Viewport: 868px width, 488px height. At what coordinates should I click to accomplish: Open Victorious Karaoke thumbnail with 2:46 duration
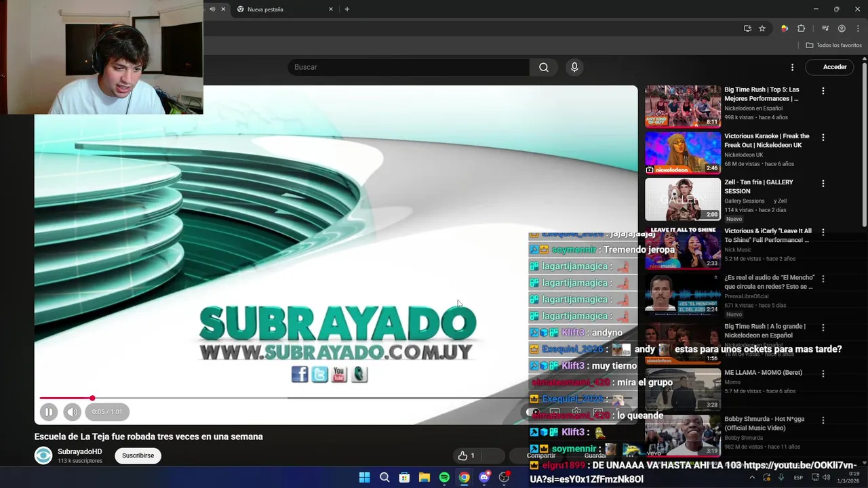[x=683, y=152]
